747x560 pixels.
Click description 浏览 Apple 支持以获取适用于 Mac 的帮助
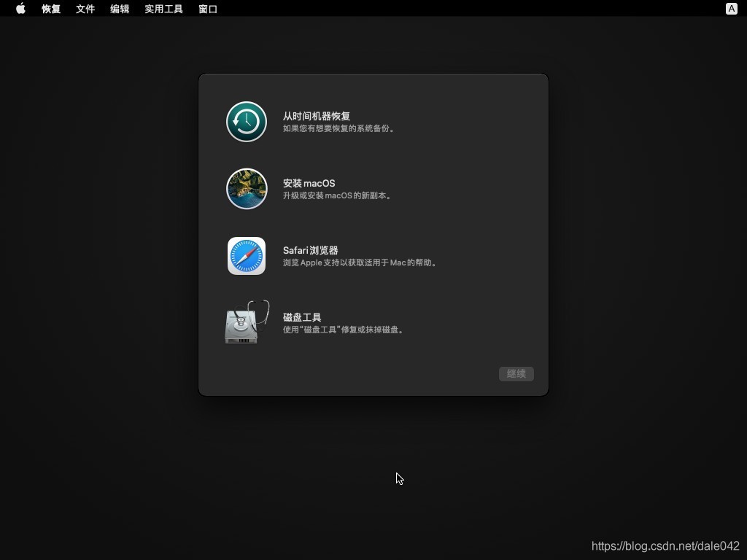pos(360,262)
